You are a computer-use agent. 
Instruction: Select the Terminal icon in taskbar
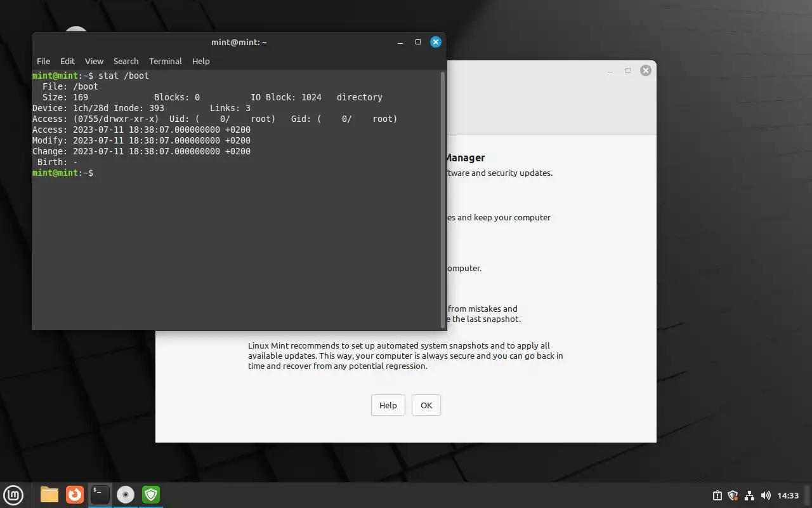(100, 495)
